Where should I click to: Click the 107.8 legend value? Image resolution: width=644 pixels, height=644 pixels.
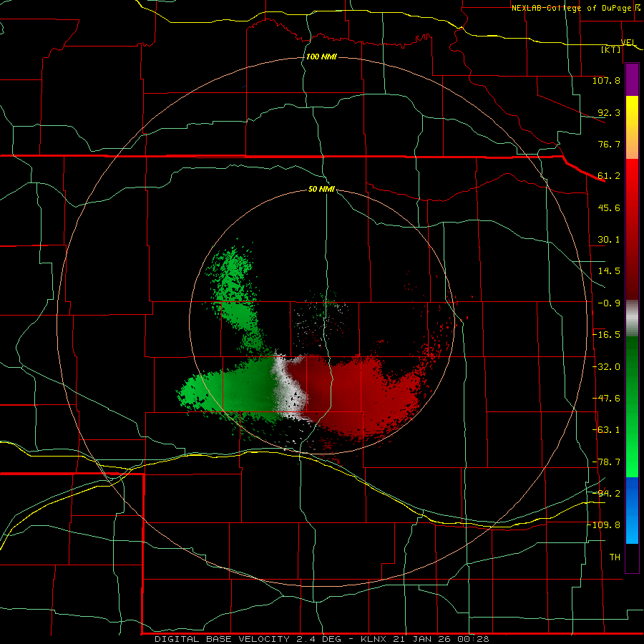[x=606, y=80]
